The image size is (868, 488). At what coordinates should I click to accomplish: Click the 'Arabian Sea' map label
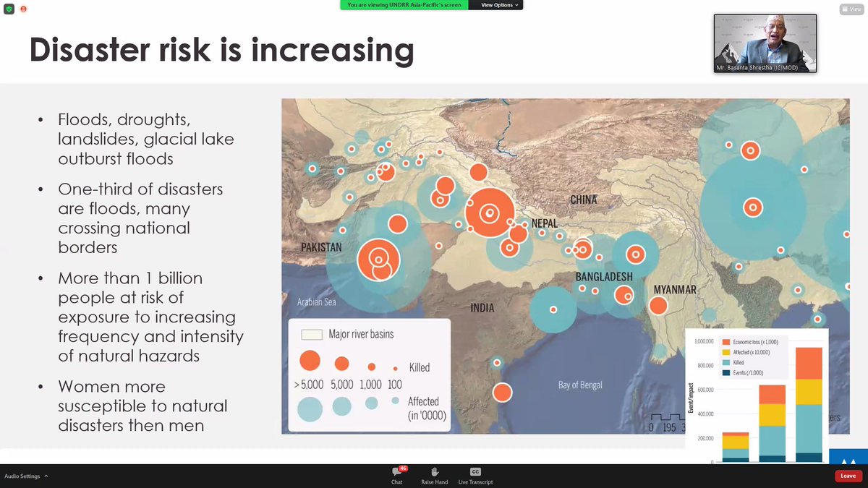tap(317, 301)
